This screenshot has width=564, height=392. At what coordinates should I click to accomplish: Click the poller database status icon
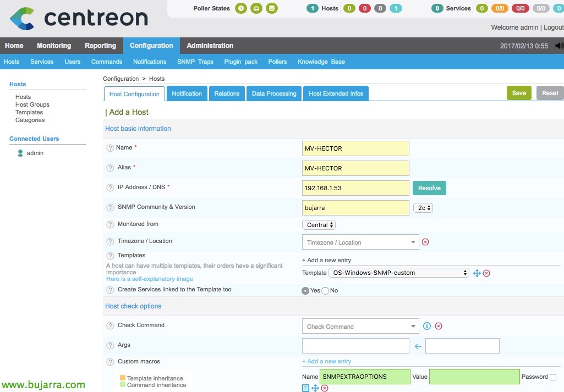271,8
